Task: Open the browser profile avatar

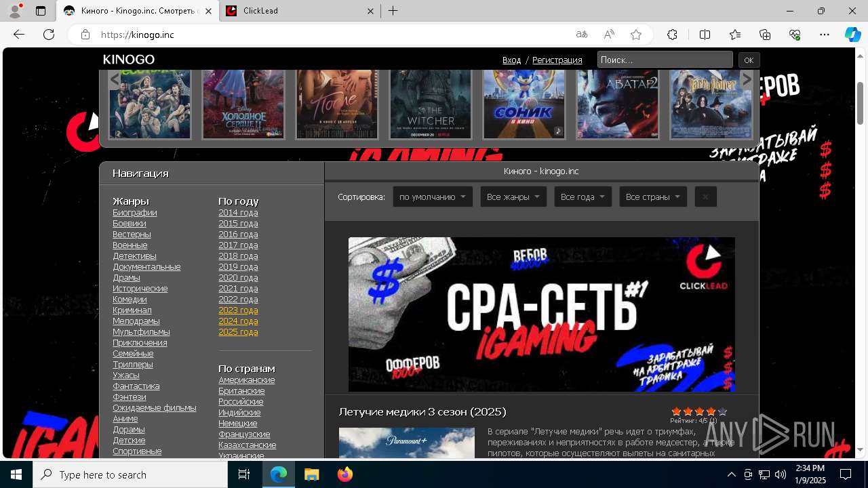Action: tap(15, 11)
